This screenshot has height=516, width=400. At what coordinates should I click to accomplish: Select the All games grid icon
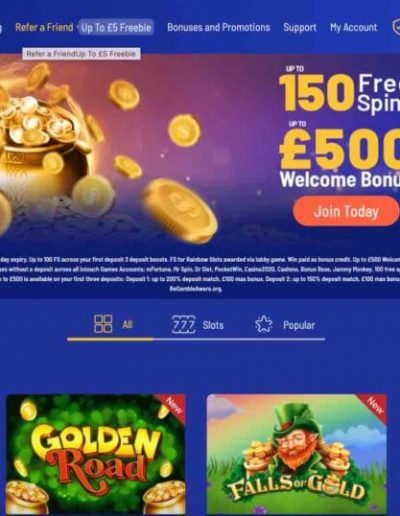tap(103, 324)
